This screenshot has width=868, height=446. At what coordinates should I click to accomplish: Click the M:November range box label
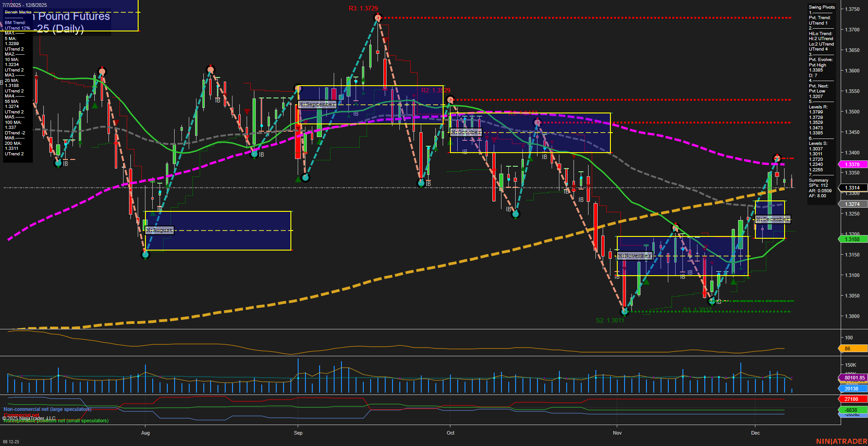point(634,256)
